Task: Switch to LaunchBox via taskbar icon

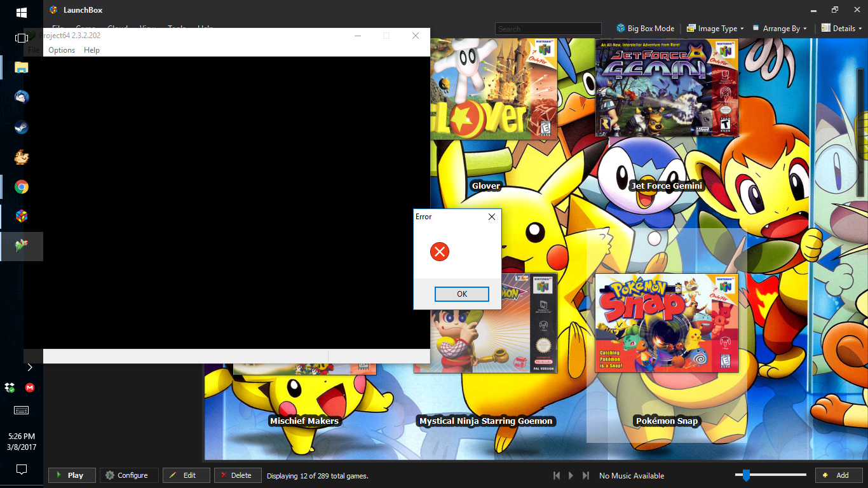Action: pos(22,216)
